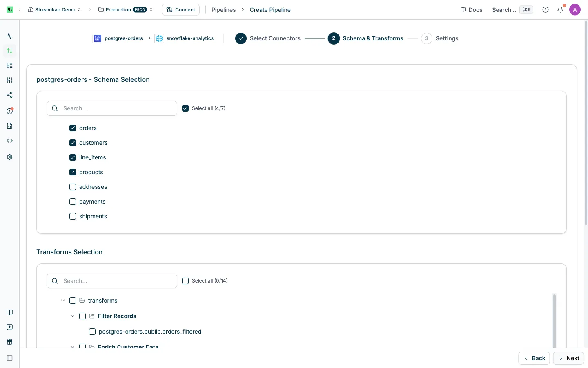Toggle Select all (4/7) checkbox

(x=185, y=108)
